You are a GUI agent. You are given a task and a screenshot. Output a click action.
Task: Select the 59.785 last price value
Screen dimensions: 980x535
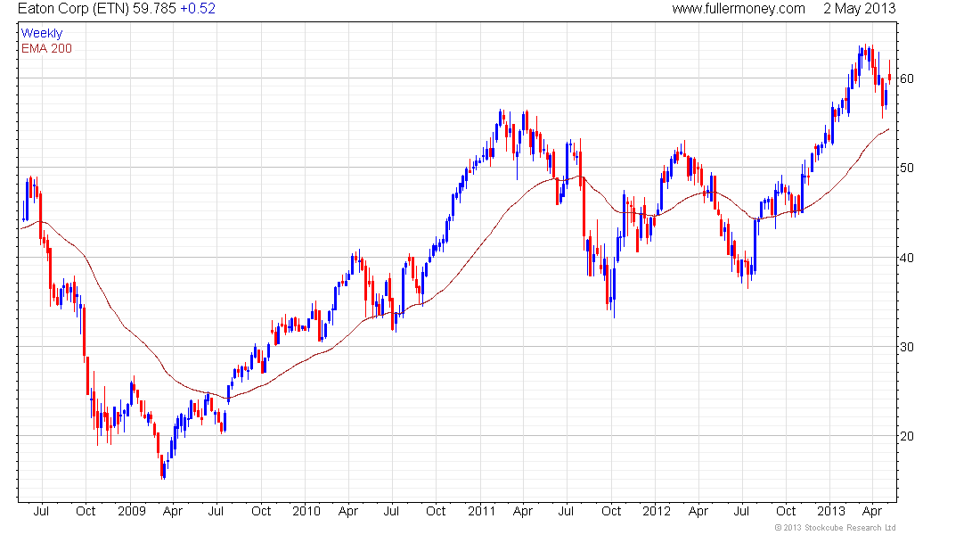coord(154,9)
